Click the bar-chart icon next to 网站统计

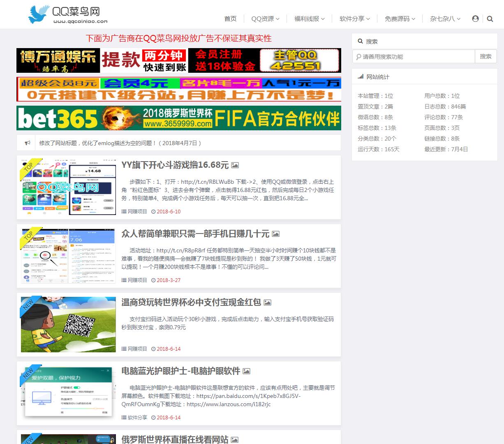tap(361, 77)
